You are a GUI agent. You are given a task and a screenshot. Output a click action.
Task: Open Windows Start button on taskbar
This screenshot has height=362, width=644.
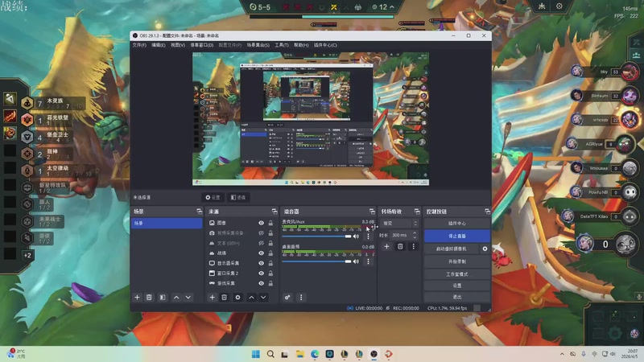click(255, 354)
